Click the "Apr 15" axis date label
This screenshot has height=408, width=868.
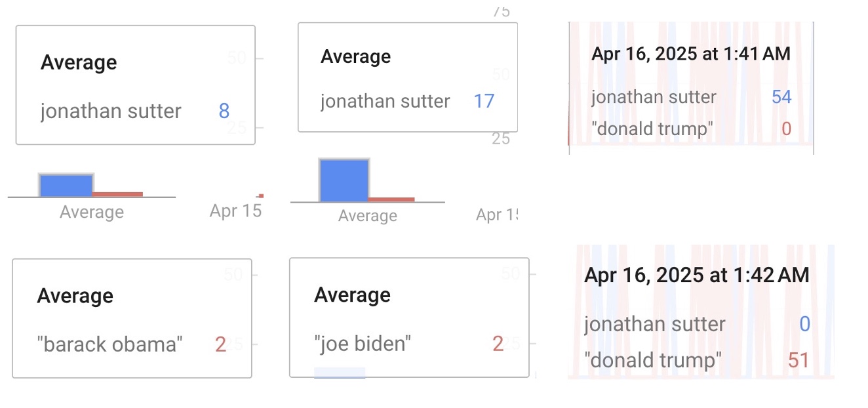point(235,211)
